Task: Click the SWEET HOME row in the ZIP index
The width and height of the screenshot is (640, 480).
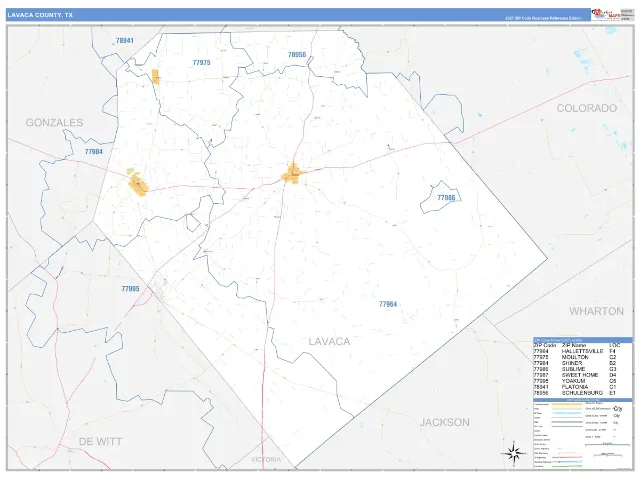Action: pos(575,375)
